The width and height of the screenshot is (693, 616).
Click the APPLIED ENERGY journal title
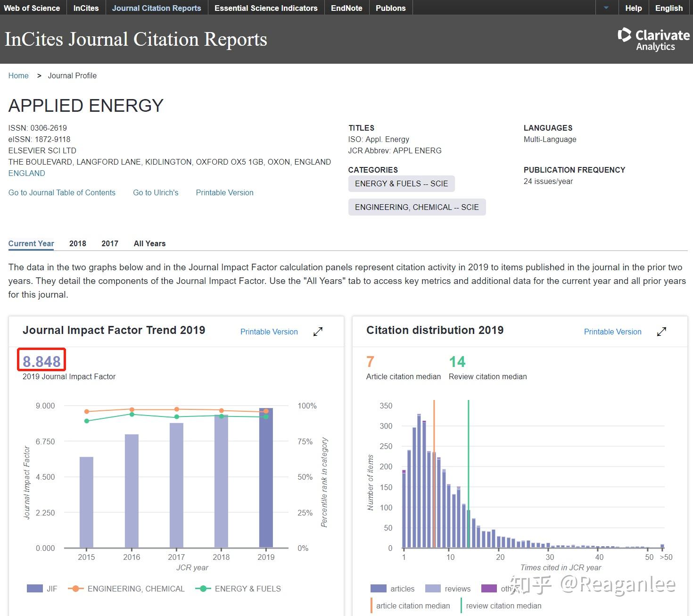tap(86, 106)
